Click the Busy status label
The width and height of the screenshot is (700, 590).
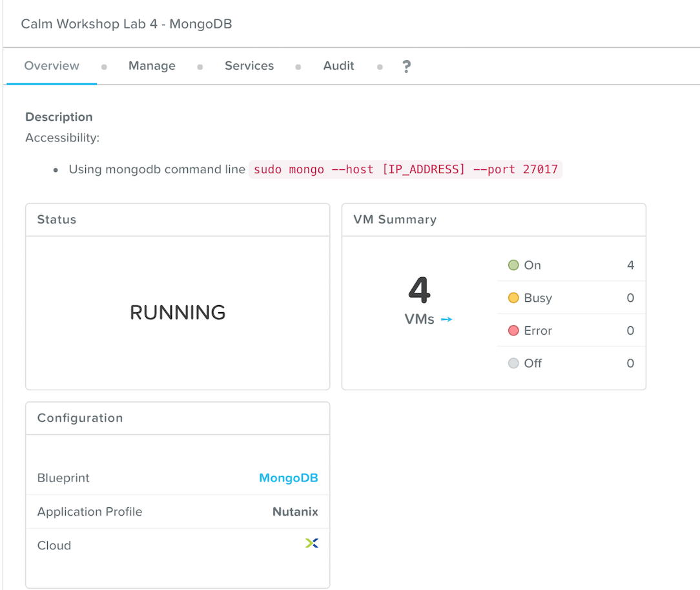pos(538,297)
